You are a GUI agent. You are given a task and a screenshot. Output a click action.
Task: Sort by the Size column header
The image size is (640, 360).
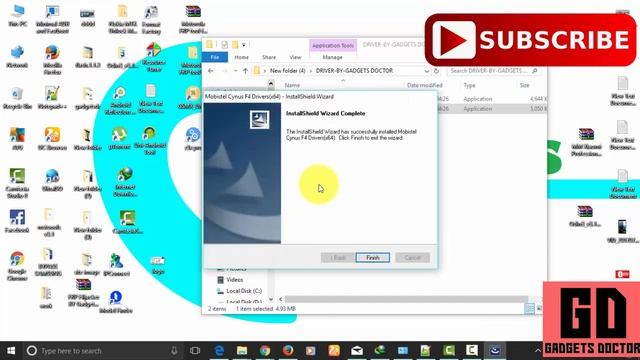(x=524, y=85)
